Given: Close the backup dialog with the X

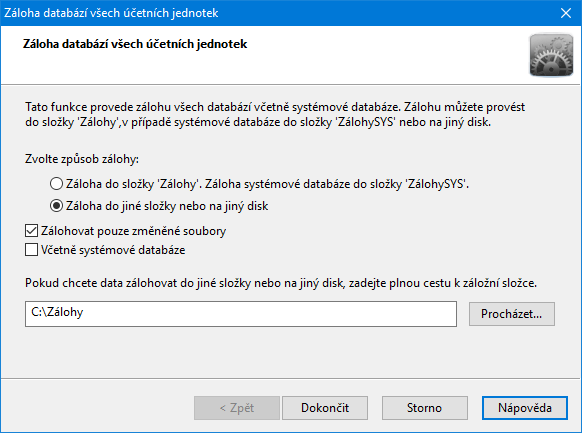Looking at the screenshot, I should (x=566, y=13).
